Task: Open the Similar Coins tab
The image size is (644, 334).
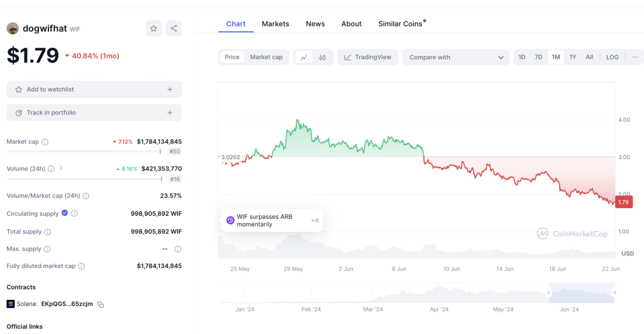Action: [x=400, y=24]
